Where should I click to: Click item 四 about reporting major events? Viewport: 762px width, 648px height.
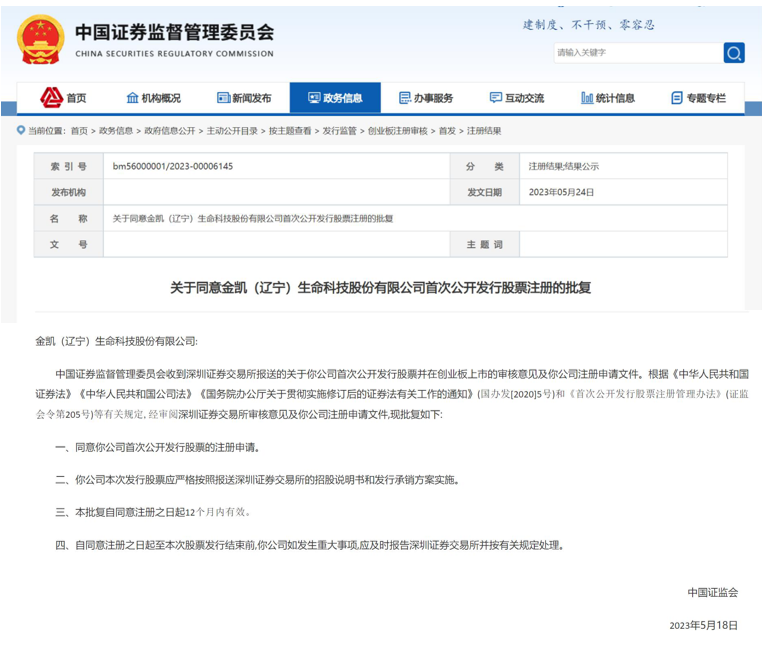tap(310, 545)
